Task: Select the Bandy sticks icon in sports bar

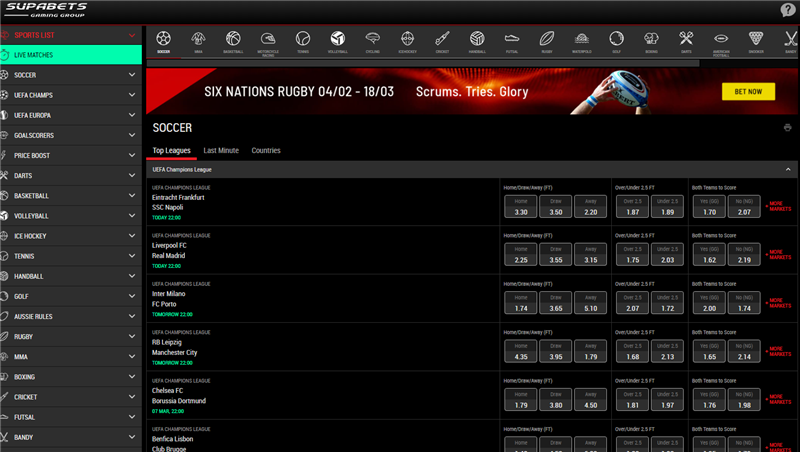Action: (x=791, y=41)
